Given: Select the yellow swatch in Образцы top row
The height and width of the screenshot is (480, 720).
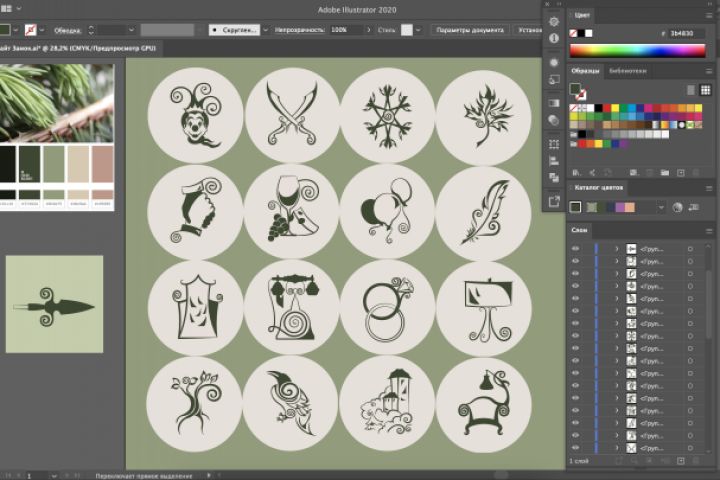Looking at the screenshot, I should [x=615, y=108].
